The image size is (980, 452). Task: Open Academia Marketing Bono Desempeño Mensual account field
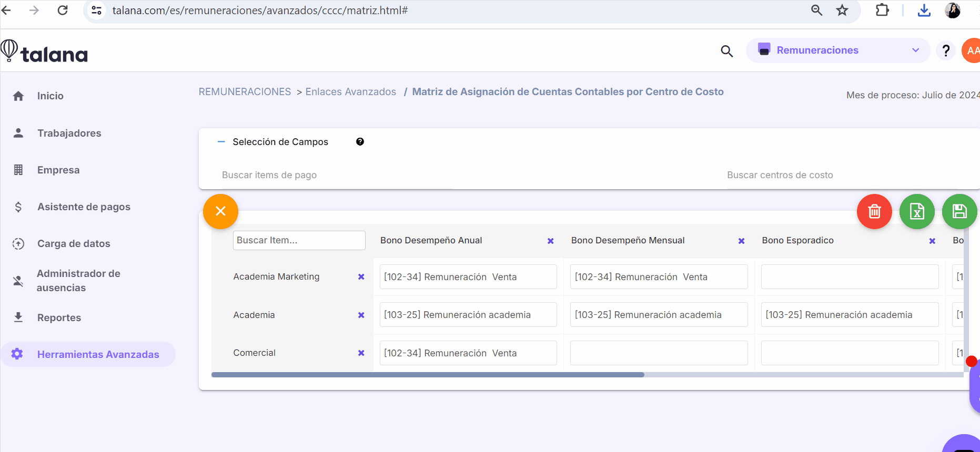tap(659, 277)
